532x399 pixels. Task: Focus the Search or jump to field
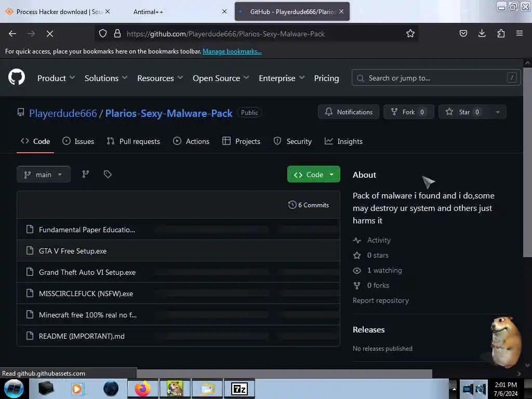436,78
